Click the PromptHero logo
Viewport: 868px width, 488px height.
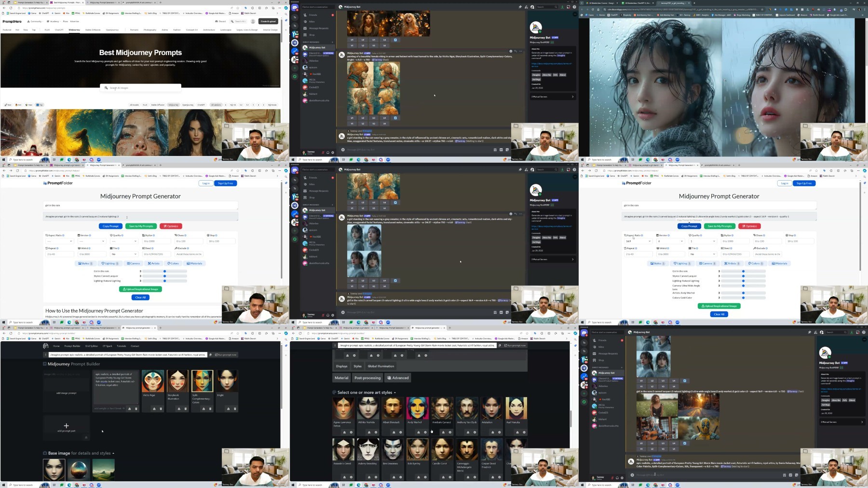tap(12, 21)
